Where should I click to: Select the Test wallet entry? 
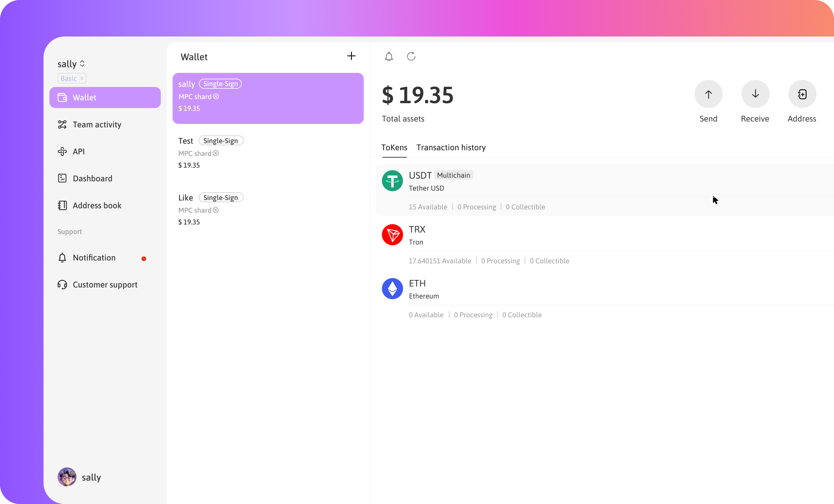(267, 153)
